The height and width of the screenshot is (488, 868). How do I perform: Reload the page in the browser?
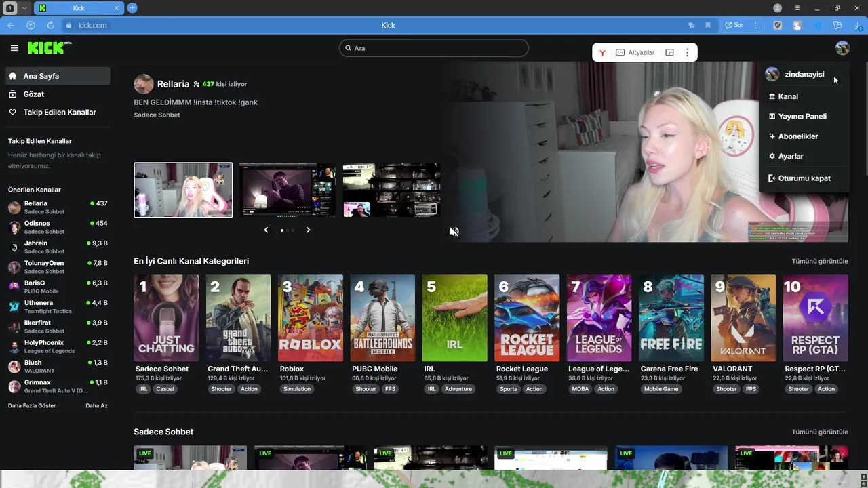click(50, 25)
